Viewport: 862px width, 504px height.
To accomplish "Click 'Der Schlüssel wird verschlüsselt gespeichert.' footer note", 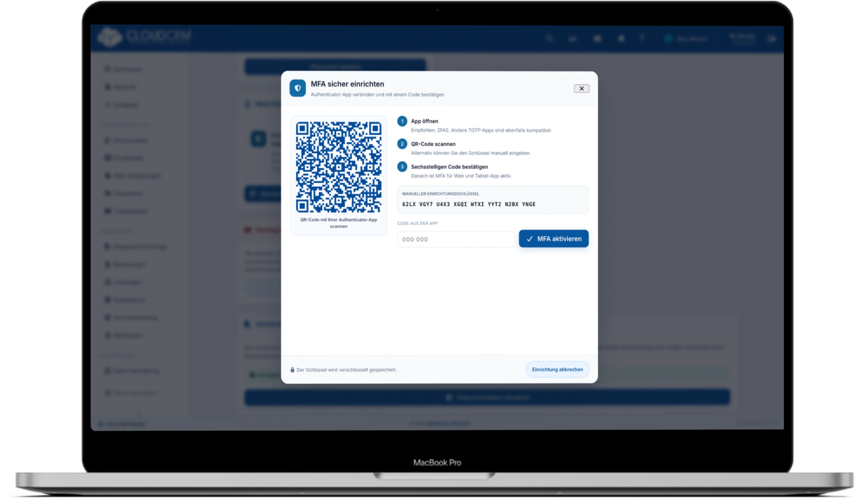I will click(346, 370).
